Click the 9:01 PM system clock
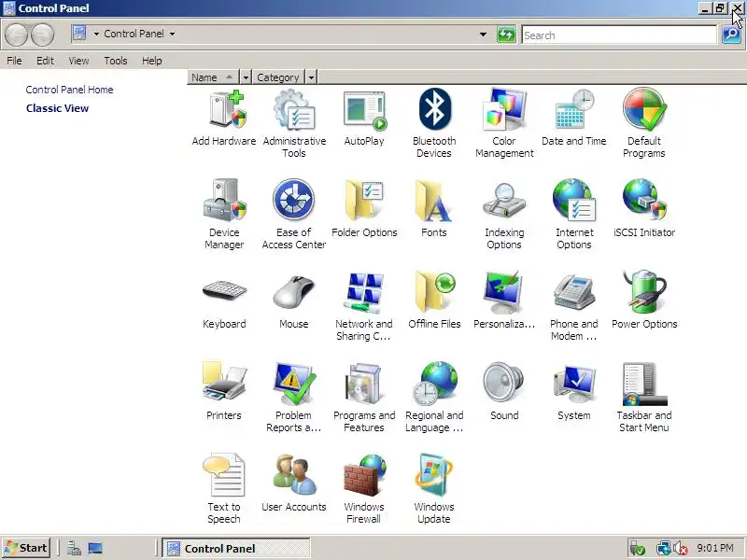Screen dimensions: 747x560 [x=715, y=548]
